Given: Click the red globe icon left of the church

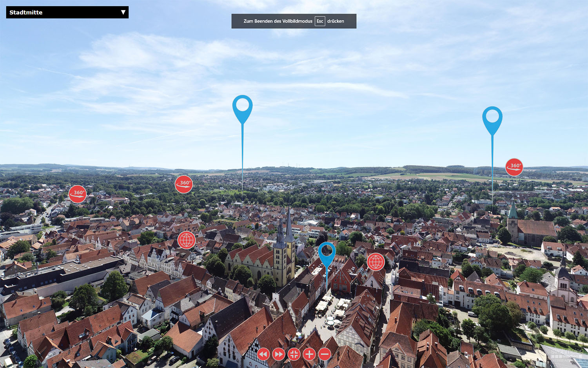Looking at the screenshot, I should [187, 240].
